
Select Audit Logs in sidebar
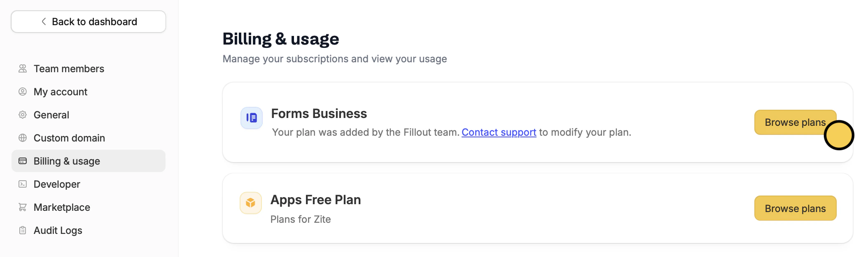(x=58, y=230)
